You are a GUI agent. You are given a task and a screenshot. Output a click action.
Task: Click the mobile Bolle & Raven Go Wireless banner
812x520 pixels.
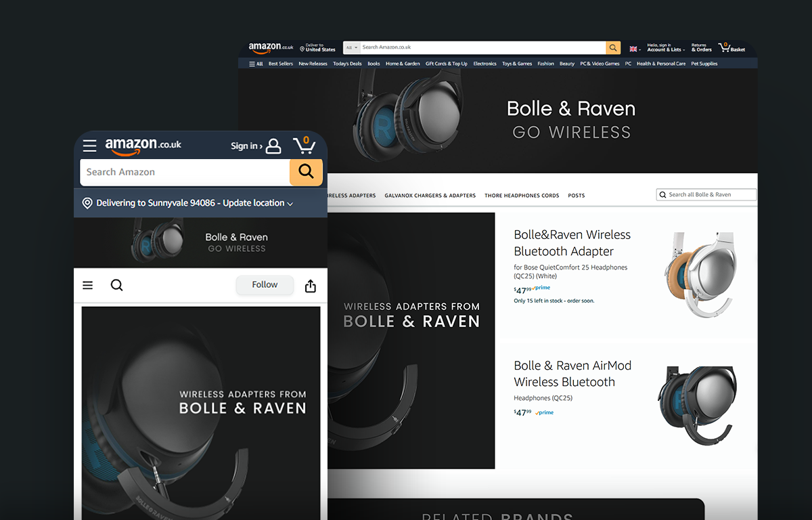click(x=200, y=242)
